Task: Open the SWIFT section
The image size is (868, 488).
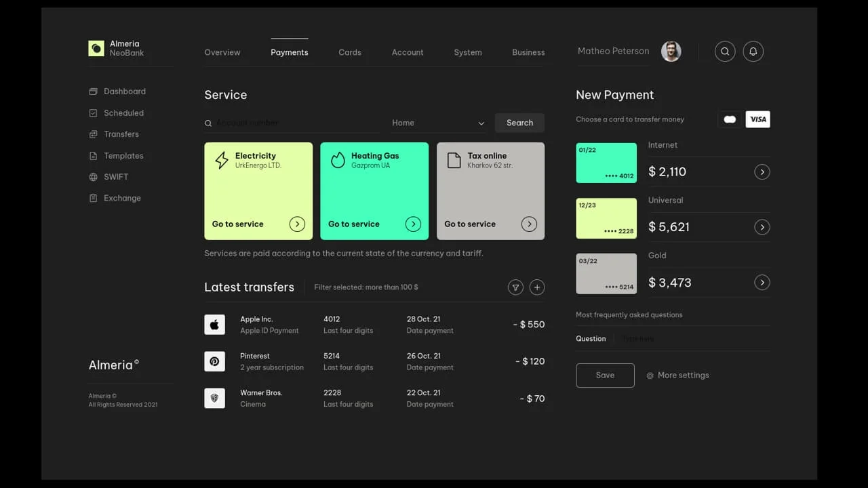Action: pyautogui.click(x=115, y=177)
